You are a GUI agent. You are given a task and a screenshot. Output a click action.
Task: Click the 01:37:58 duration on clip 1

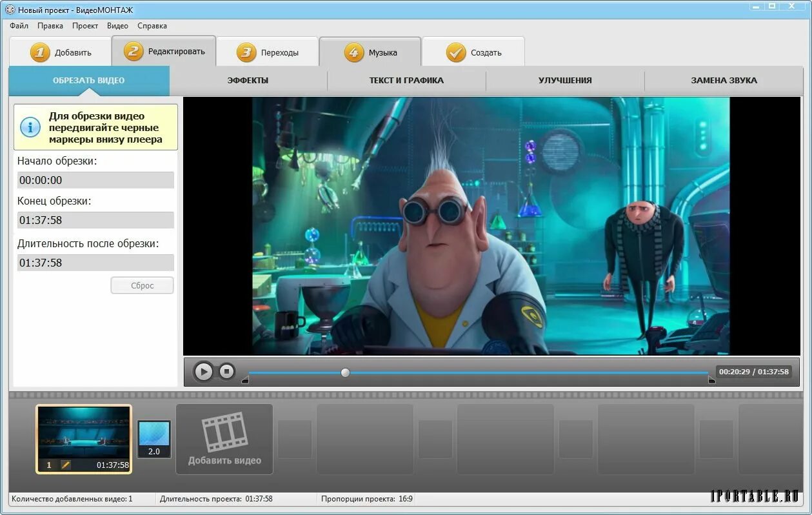click(113, 465)
